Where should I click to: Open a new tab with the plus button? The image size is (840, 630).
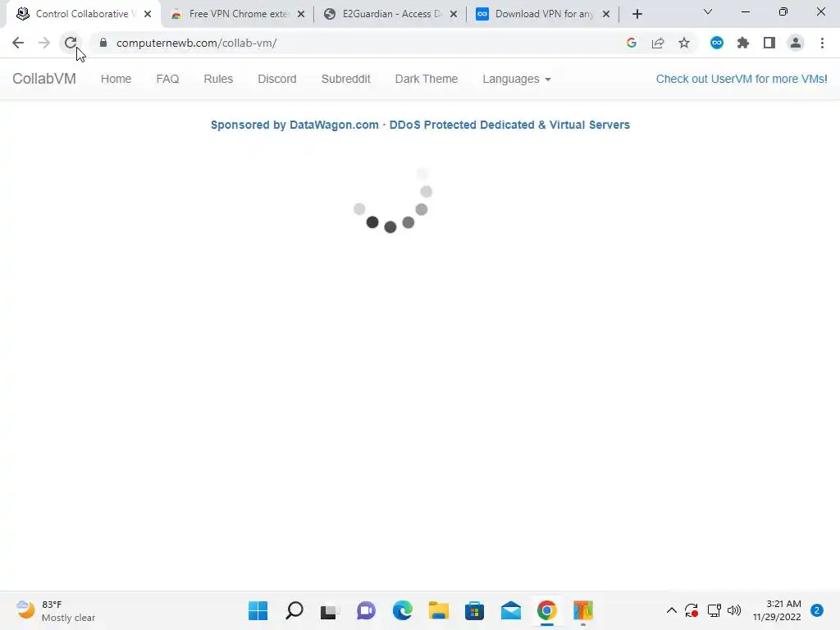coord(637,14)
